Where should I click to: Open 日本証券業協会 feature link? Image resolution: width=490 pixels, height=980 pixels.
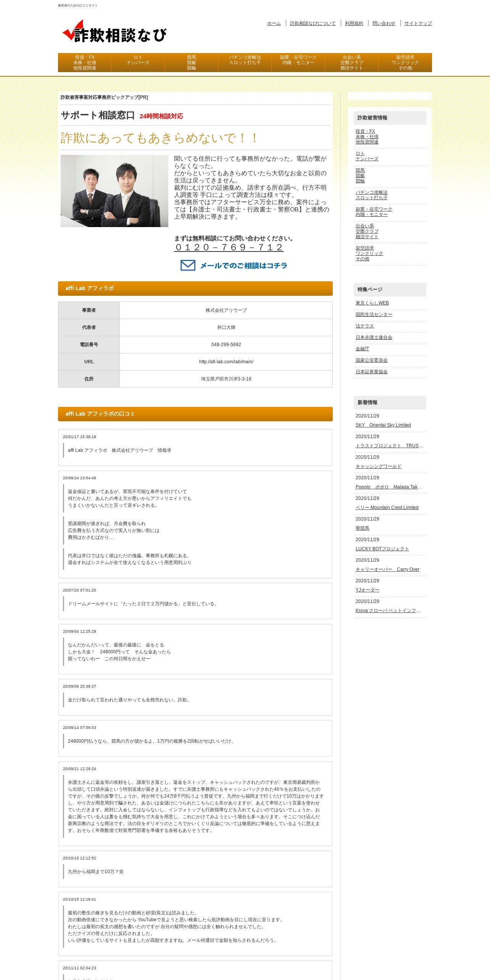(x=372, y=372)
